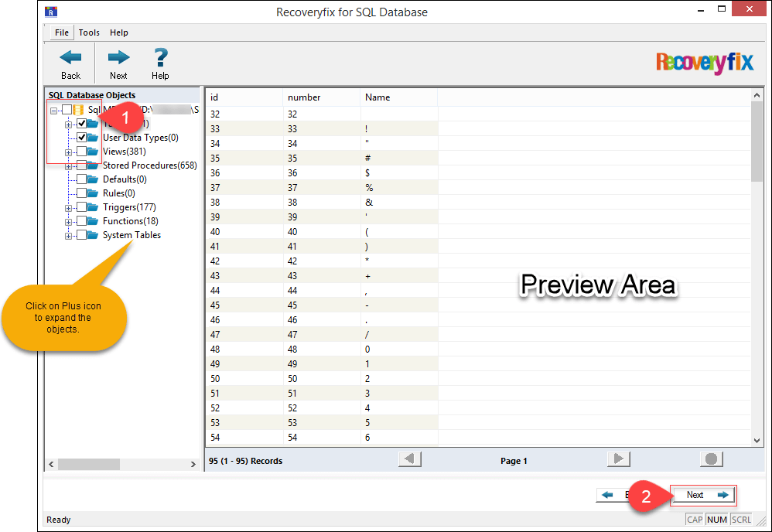The width and height of the screenshot is (772, 532).
Task: Click the object tree scroll-left arrow
Action: 51,464
